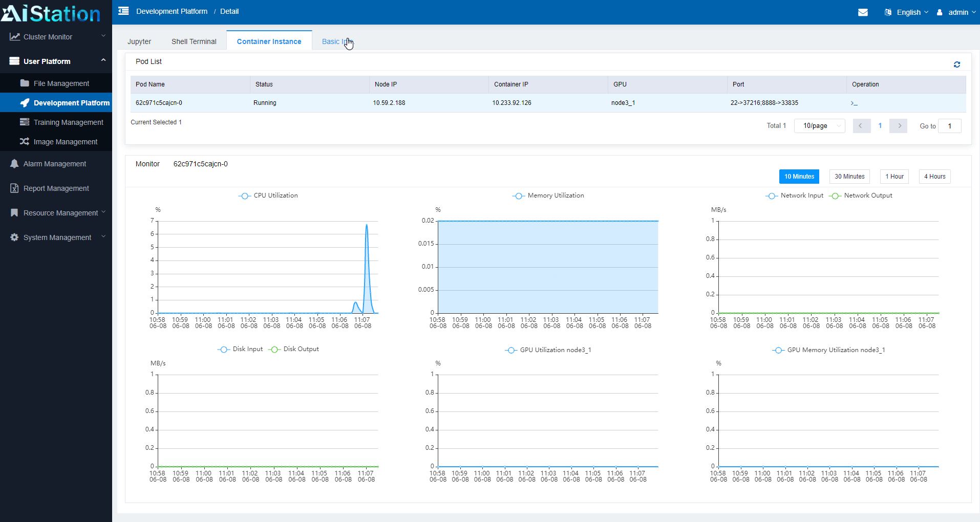The width and height of the screenshot is (980, 522).
Task: Open the mail messages icon
Action: pos(863,12)
